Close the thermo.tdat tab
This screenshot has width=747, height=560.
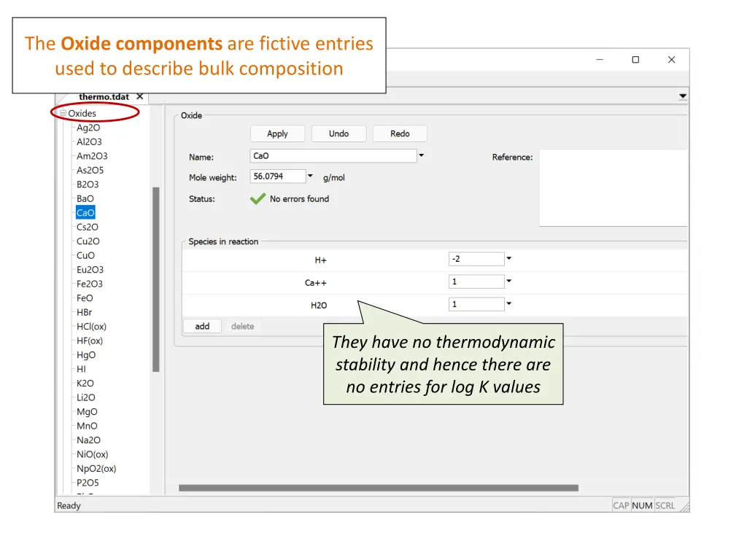click(139, 97)
